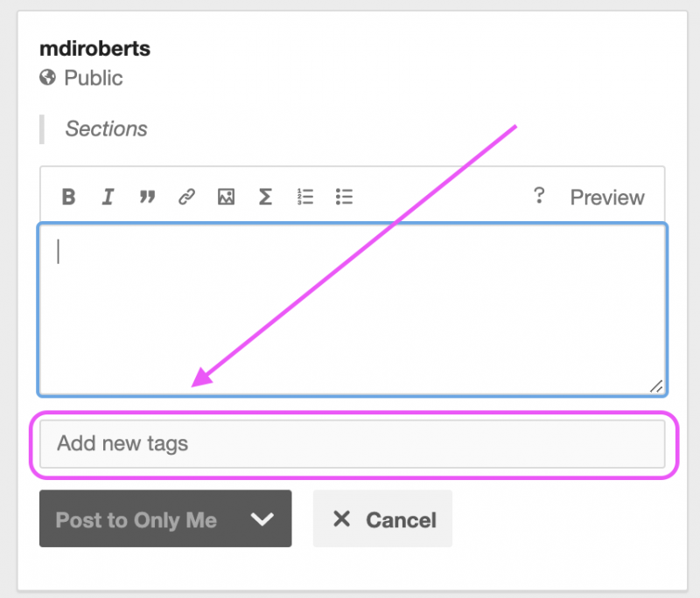Insert a hyperlink
The image size is (700, 598).
(186, 197)
